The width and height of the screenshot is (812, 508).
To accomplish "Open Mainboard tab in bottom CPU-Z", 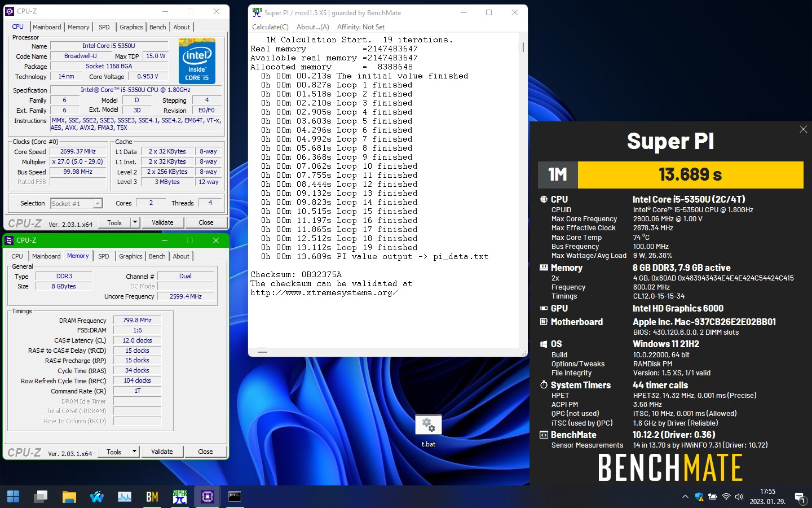I will click(x=46, y=256).
